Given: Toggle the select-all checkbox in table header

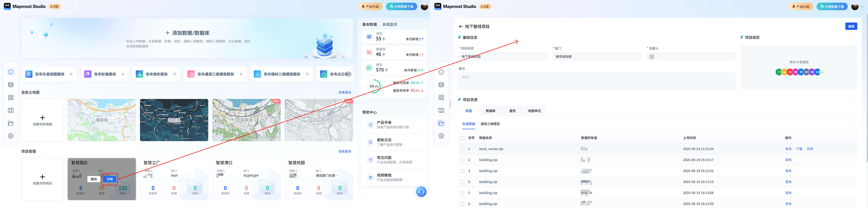Looking at the screenshot, I should point(462,138).
